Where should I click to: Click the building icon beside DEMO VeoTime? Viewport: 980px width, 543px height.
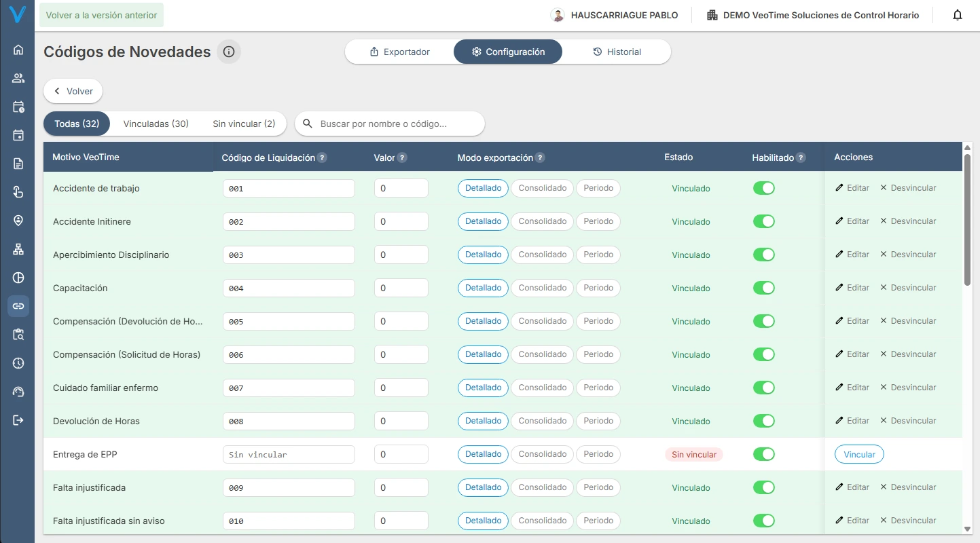pyautogui.click(x=712, y=15)
